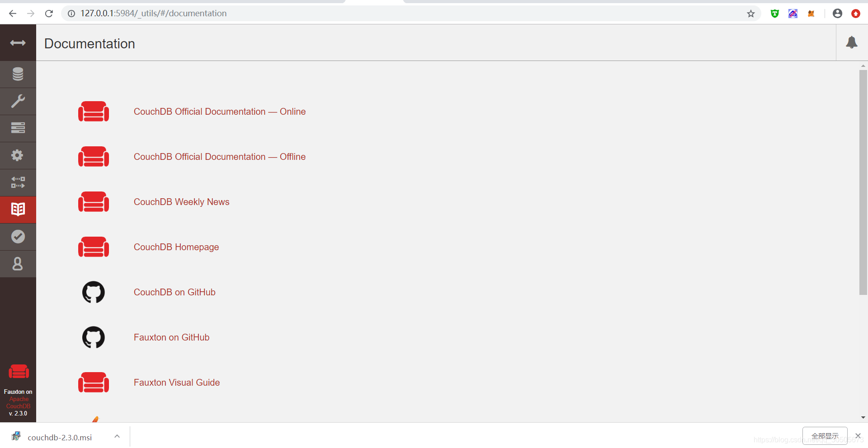Open the browser profile account icon
Image resolution: width=868 pixels, height=448 pixels.
(x=837, y=14)
